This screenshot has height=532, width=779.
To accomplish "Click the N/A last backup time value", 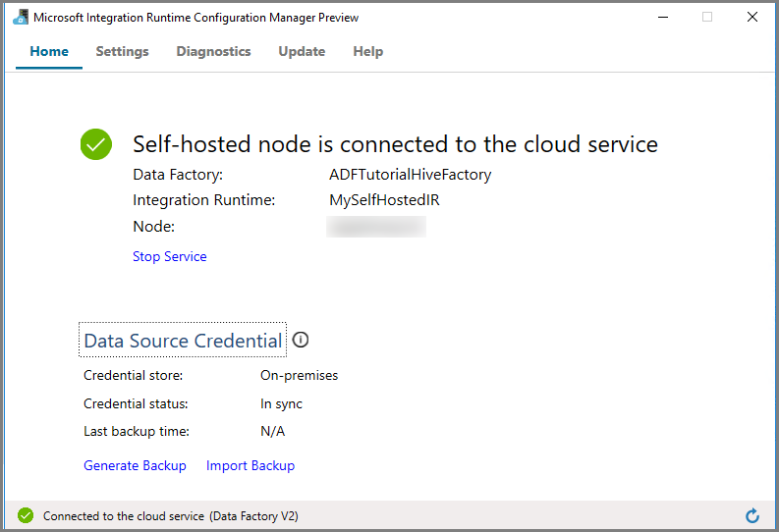I will [273, 431].
